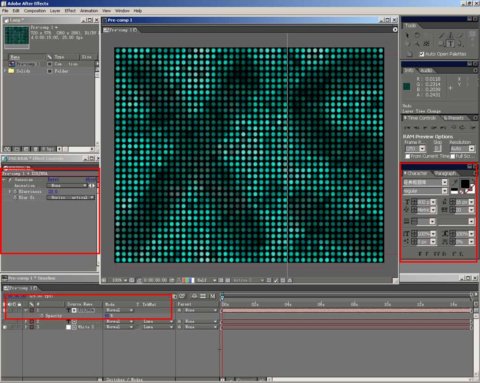Select the Selection arrow tool
Image resolution: width=480 pixels, height=383 pixels.
tap(407, 35)
